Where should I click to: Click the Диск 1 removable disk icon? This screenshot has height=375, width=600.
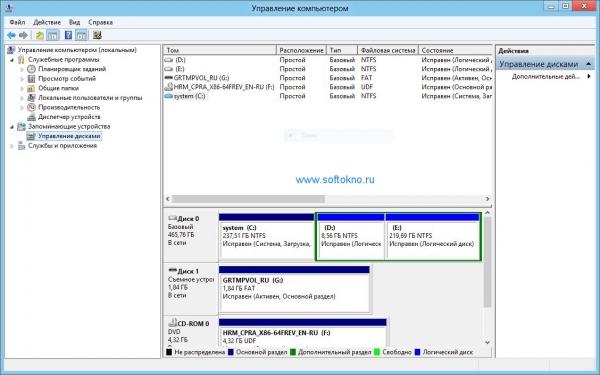click(173, 270)
